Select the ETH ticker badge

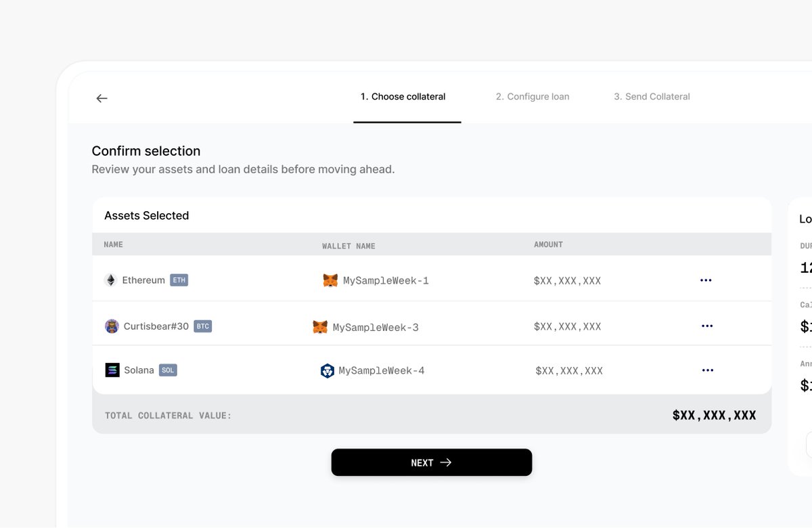[x=179, y=280]
